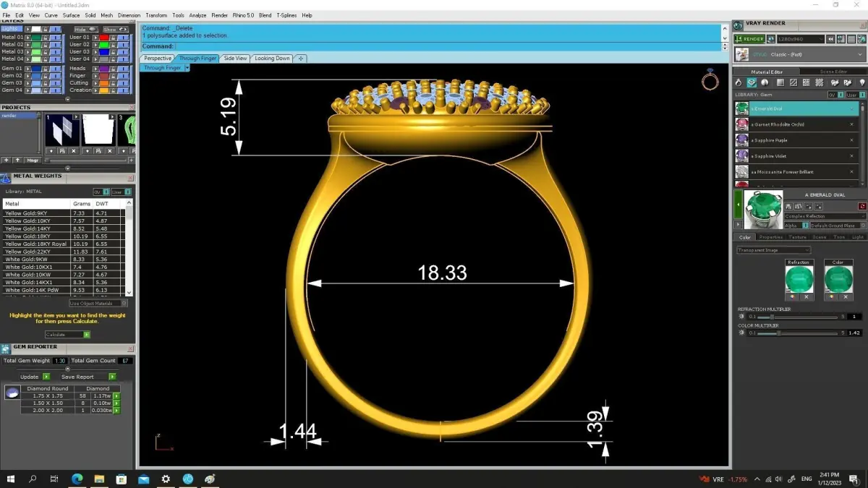Image resolution: width=868 pixels, height=488 pixels.
Task: Click the Metal 01 layer color swatch
Action: point(35,37)
